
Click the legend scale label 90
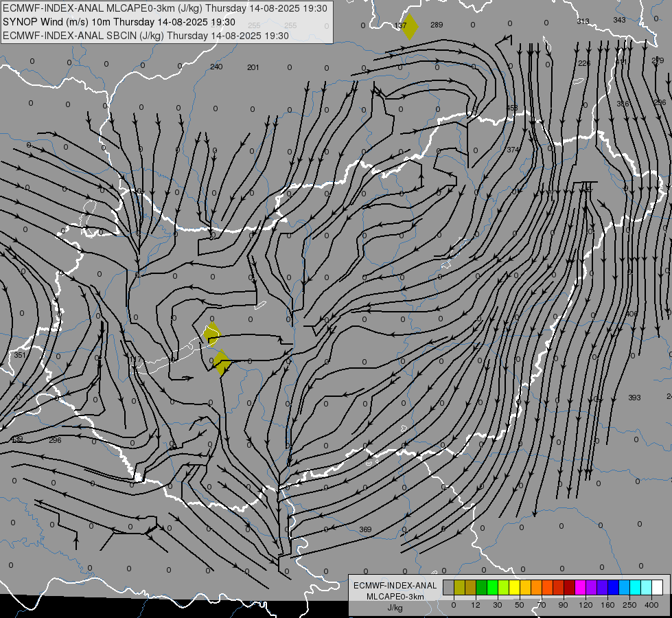563,605
